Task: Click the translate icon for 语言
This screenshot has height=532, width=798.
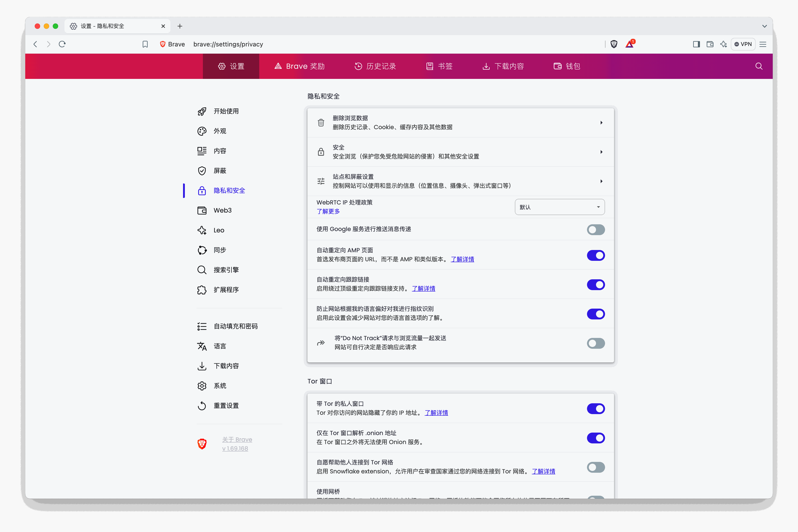Action: coord(202,346)
